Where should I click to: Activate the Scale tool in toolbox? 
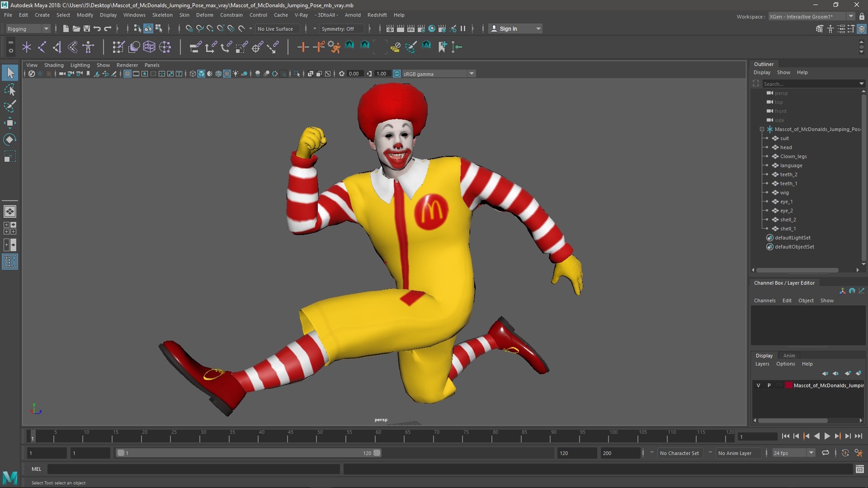[10, 156]
